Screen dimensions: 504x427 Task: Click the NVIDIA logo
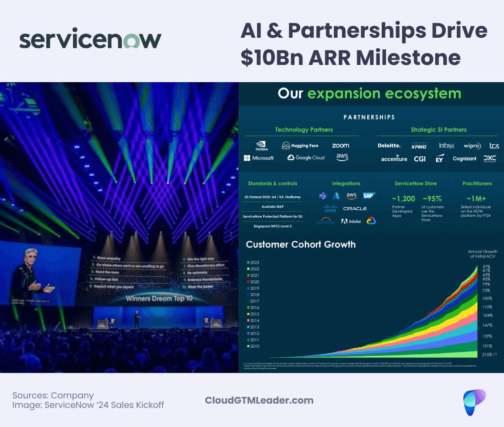[x=262, y=146]
